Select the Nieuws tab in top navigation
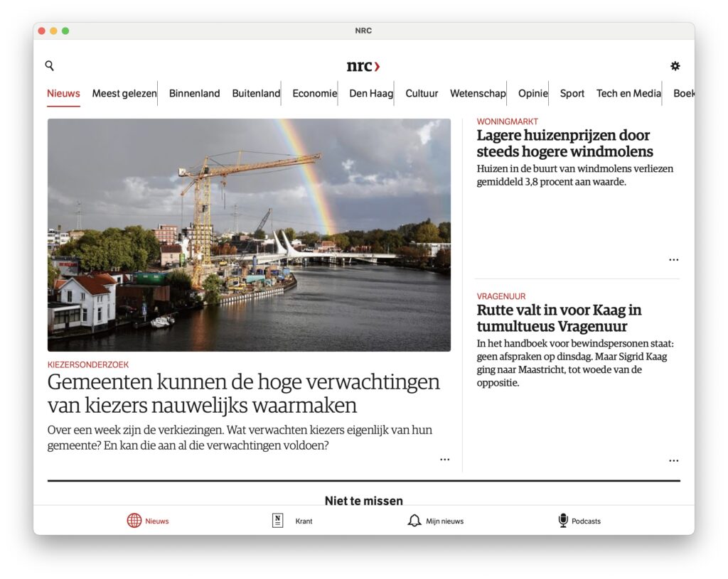Image resolution: width=728 pixels, height=579 pixels. click(63, 93)
